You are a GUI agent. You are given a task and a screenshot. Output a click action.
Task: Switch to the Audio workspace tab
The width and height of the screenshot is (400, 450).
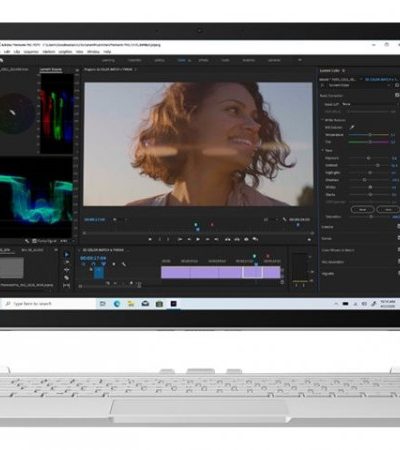click(225, 60)
